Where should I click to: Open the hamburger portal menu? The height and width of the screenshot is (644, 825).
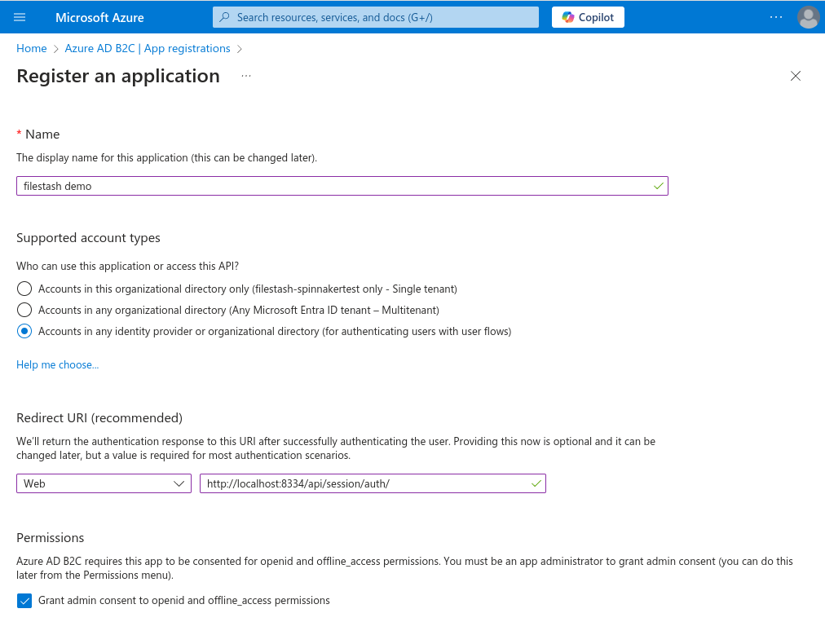click(20, 17)
